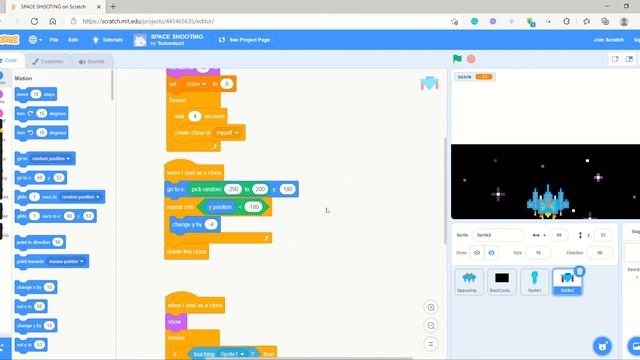Screen dimensions: 640x360
Task: Click Join Scratch link
Action: pyautogui.click(x=608, y=40)
